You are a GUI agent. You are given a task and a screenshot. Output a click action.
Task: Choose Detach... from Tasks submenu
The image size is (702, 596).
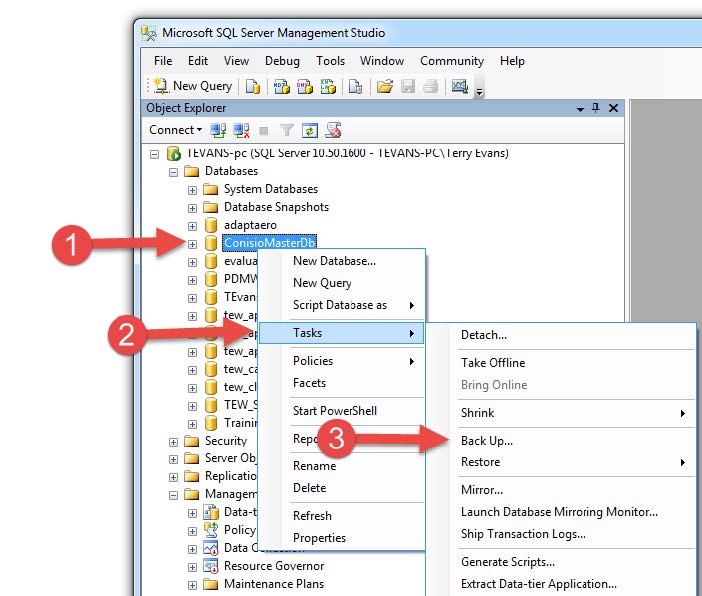coord(562,335)
